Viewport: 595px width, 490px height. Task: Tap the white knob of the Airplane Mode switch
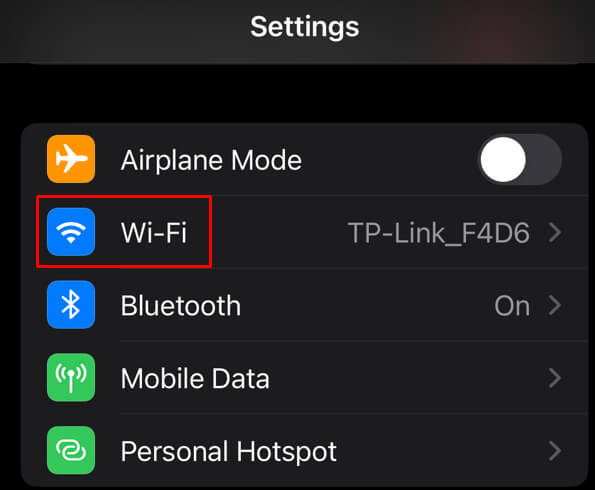503,159
